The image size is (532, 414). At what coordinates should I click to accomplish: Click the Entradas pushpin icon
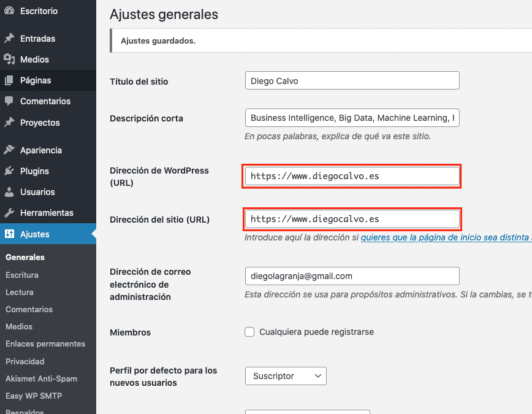(x=9, y=39)
